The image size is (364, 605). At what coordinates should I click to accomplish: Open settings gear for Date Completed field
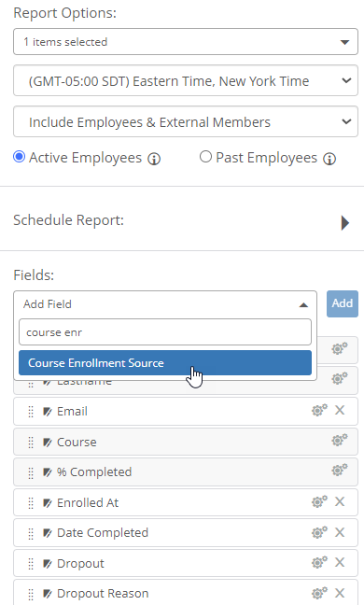(x=319, y=532)
